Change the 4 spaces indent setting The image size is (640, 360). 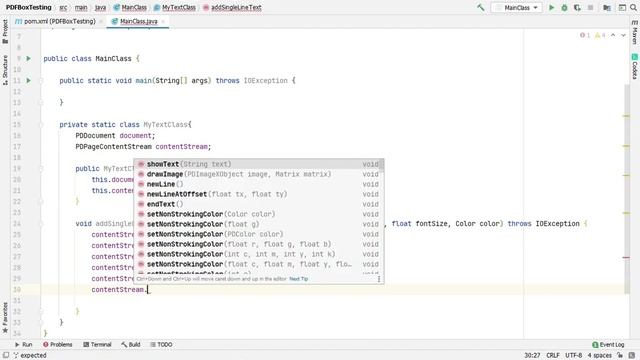600,355
